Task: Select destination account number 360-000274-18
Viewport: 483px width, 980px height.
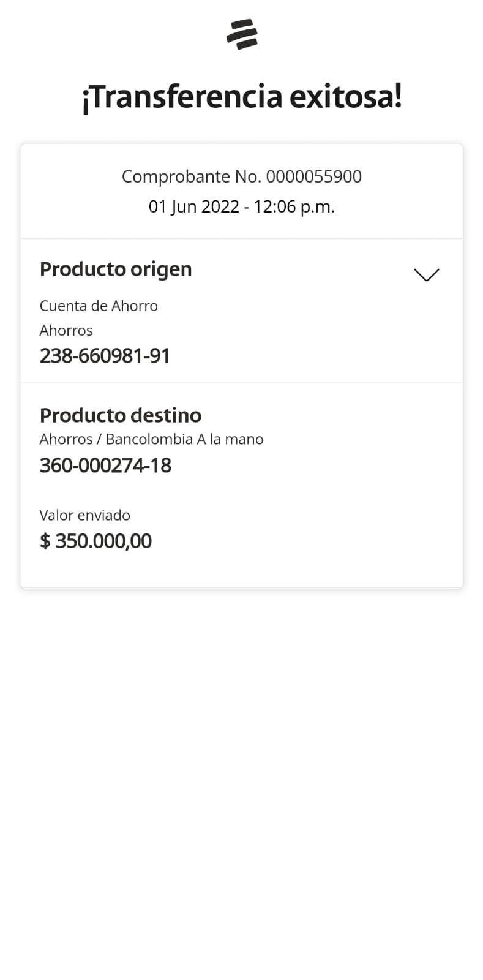Action: click(x=105, y=466)
